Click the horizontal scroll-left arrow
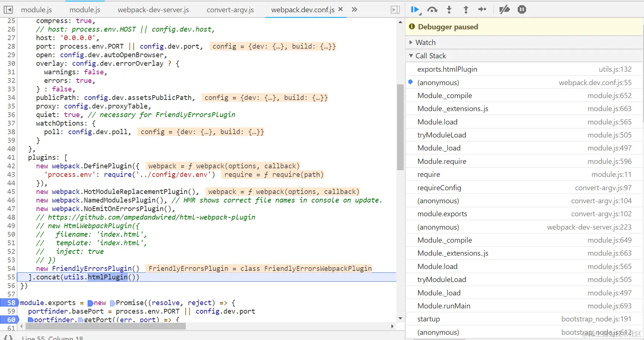 pyautogui.click(x=22, y=326)
